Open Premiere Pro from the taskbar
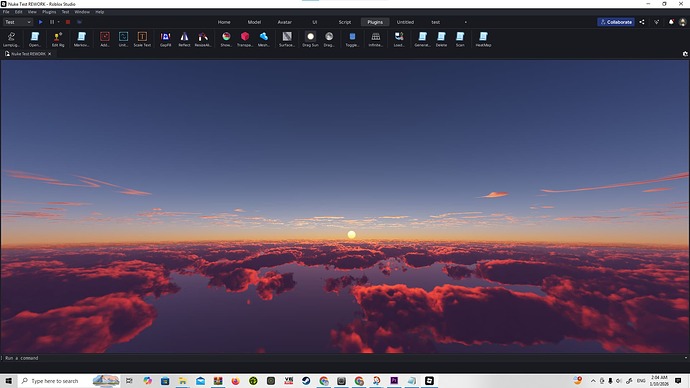This screenshot has height=388, width=690. (x=394, y=381)
